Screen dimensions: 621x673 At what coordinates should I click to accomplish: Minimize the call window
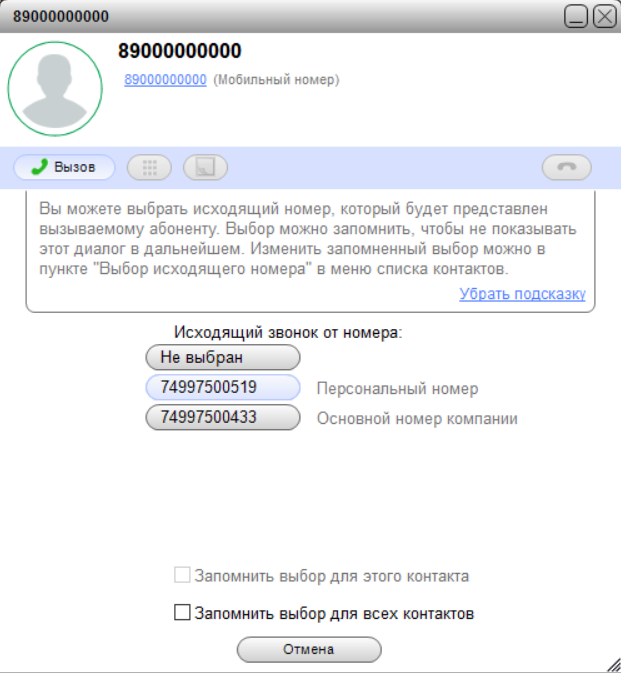[576, 17]
